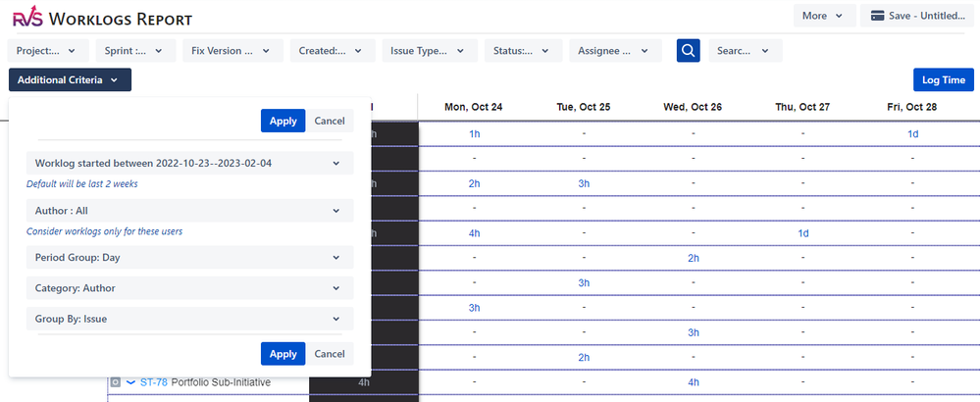Click the Mon, Oct 24 column header
This screenshot has height=402, width=980.
[473, 107]
